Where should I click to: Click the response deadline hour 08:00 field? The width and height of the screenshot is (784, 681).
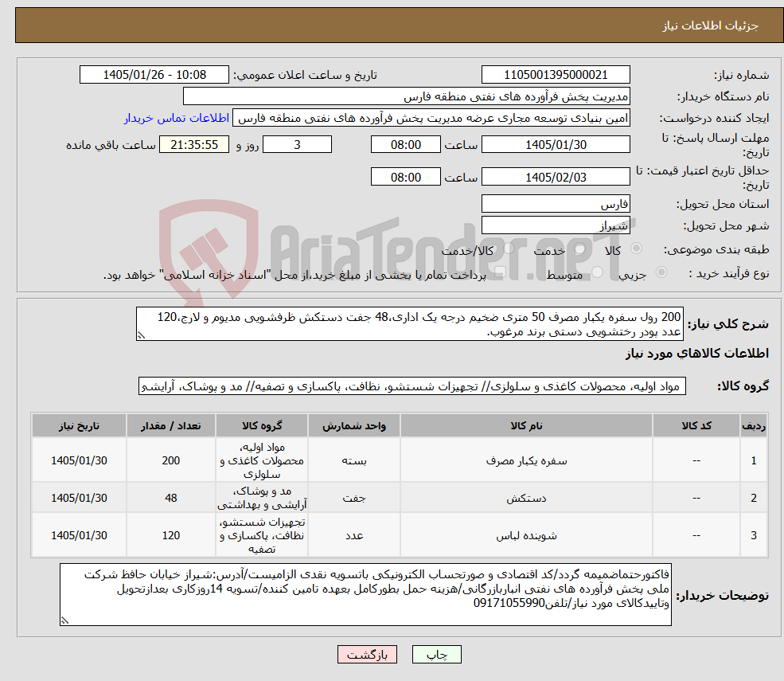click(x=405, y=145)
